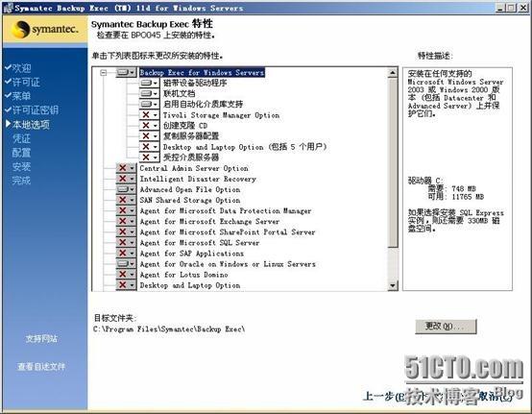
Task: Select 复制服务器配置 feature row
Action: 191,136
